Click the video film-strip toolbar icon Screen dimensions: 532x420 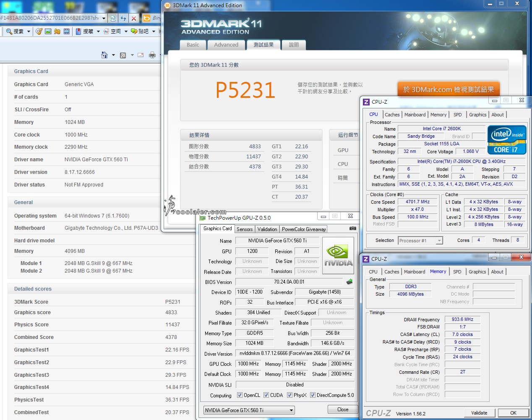click(67, 31)
